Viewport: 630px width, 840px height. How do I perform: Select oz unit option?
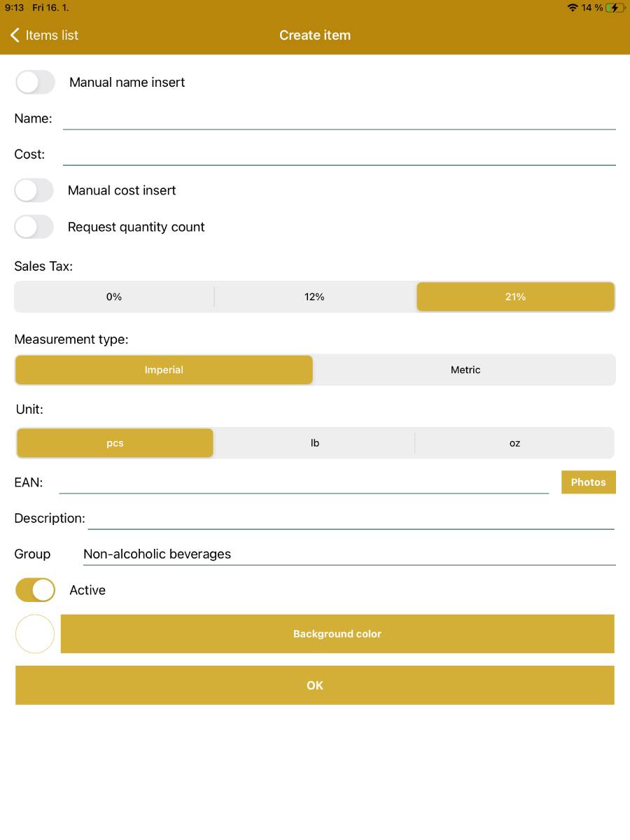(x=515, y=442)
